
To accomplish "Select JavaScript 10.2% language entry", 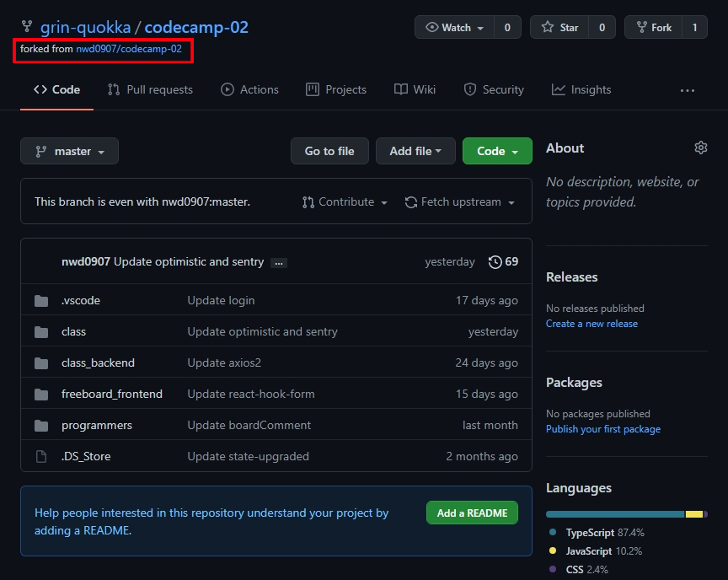I will 596,551.
